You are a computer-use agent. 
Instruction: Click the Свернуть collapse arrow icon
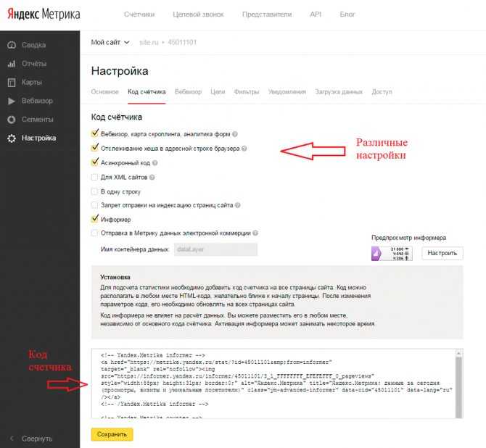tap(12, 439)
